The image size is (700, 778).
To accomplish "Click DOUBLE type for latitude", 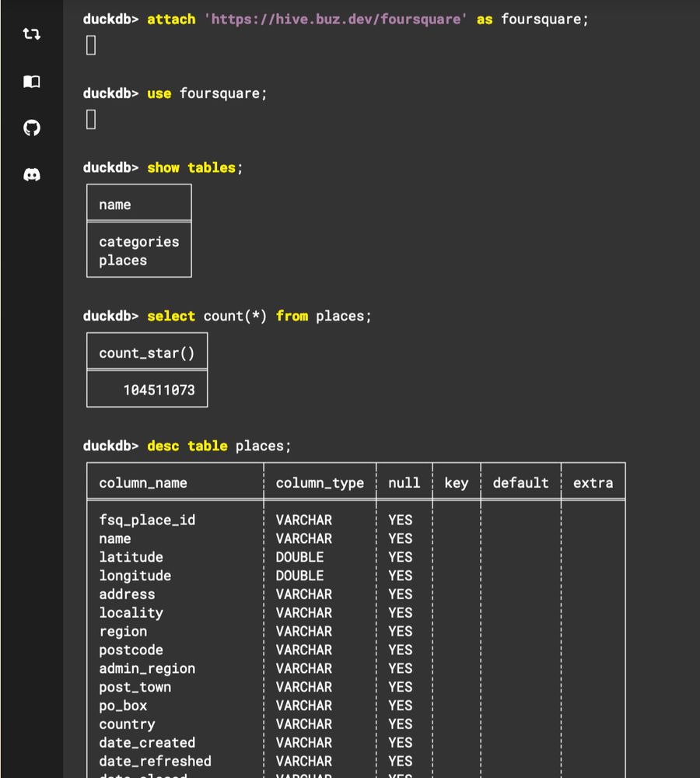I will point(299,557).
